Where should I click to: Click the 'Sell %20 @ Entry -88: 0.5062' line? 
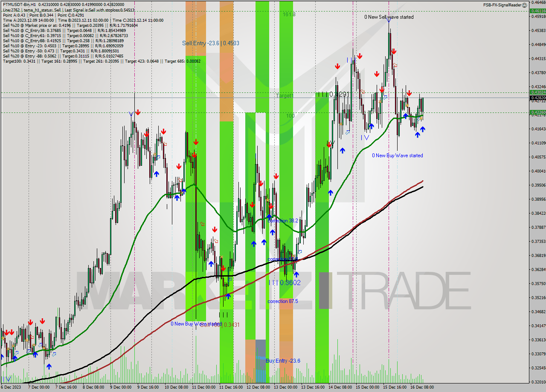coord(63,56)
